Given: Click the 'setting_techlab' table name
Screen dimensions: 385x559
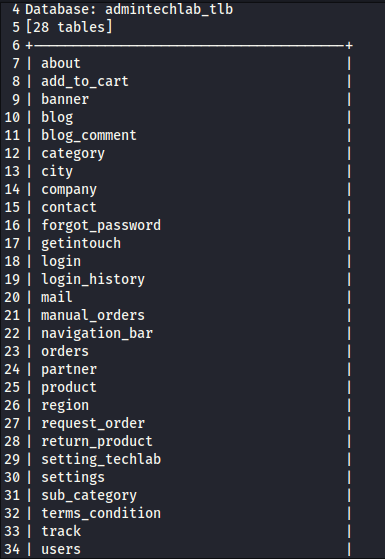Looking at the screenshot, I should [101, 459].
